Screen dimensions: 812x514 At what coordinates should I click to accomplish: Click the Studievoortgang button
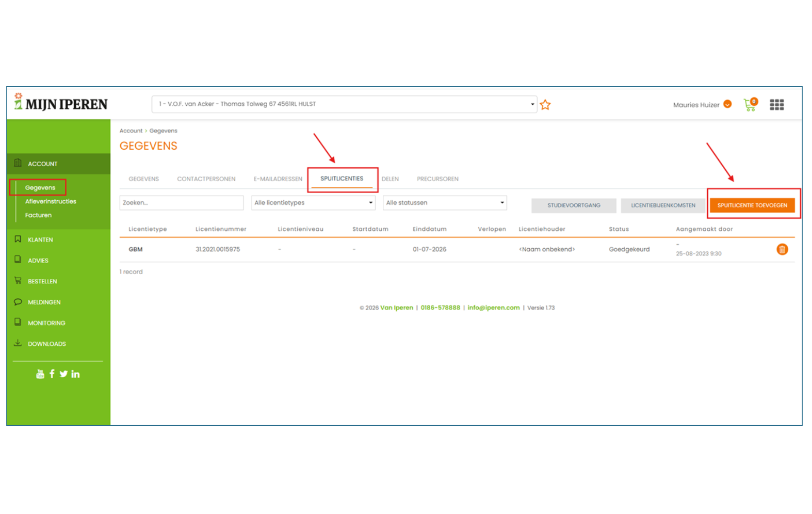point(574,205)
